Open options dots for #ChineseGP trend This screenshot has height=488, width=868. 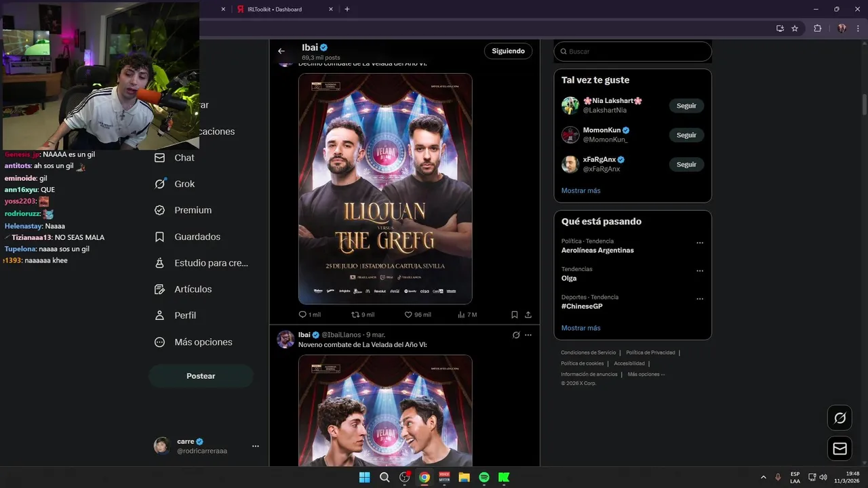(x=700, y=298)
